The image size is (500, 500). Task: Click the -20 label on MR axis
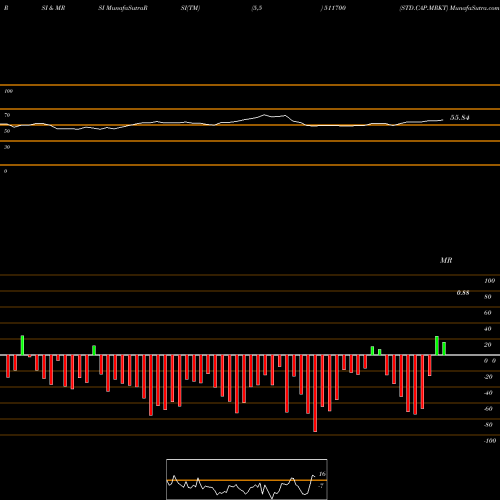pyautogui.click(x=488, y=377)
